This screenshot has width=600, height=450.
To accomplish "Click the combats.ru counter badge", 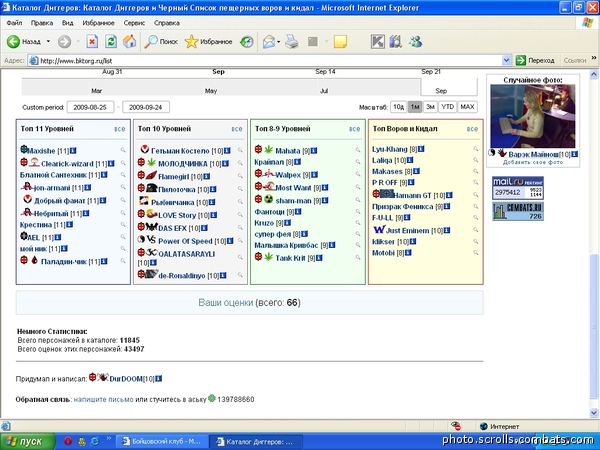I will click(x=518, y=211).
